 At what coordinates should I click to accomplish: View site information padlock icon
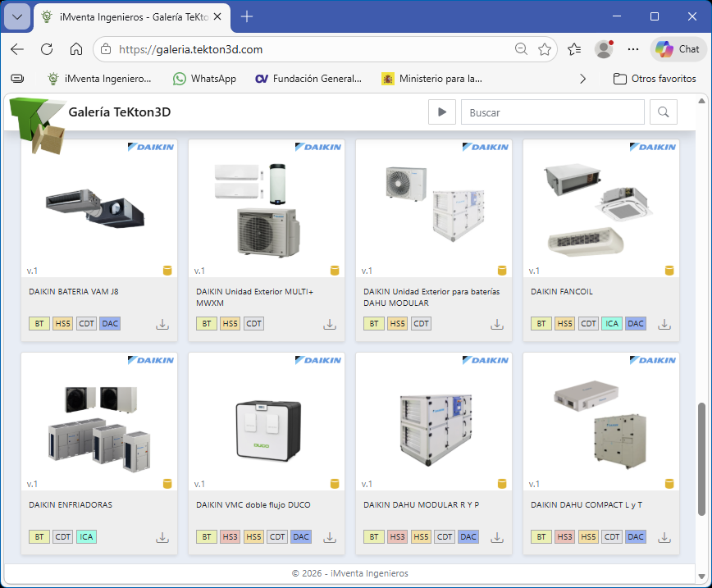(x=106, y=49)
